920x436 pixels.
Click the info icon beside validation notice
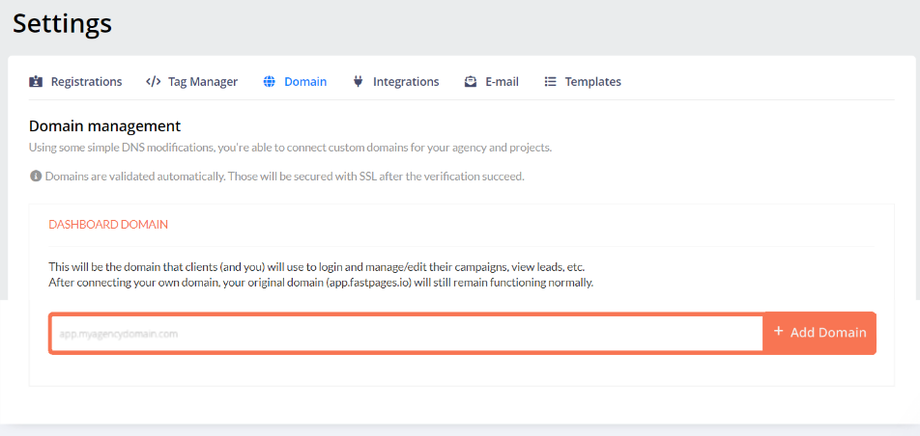tap(36, 176)
